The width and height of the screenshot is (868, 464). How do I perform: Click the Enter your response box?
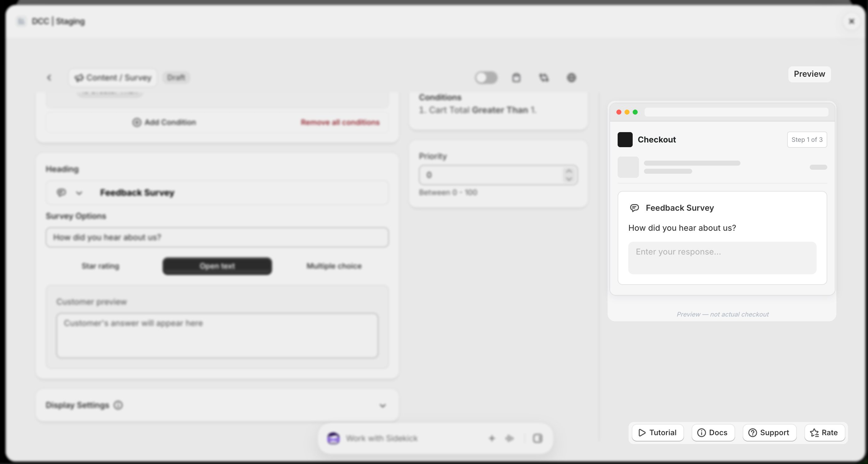tap(722, 258)
